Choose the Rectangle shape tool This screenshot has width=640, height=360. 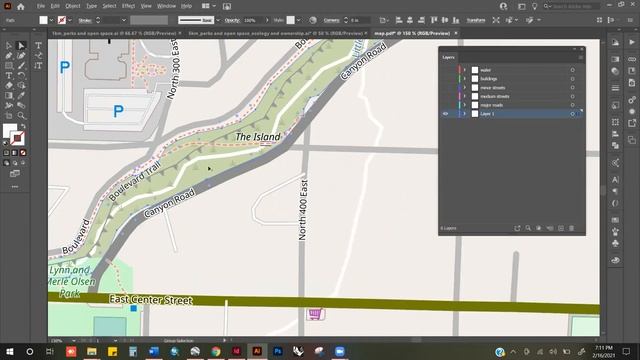[9, 65]
